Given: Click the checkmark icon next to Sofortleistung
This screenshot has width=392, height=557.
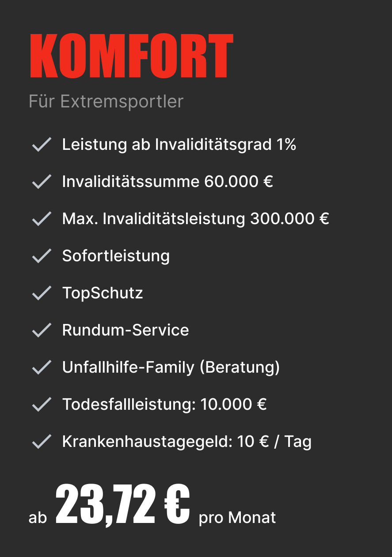Looking at the screenshot, I should (x=42, y=256).
